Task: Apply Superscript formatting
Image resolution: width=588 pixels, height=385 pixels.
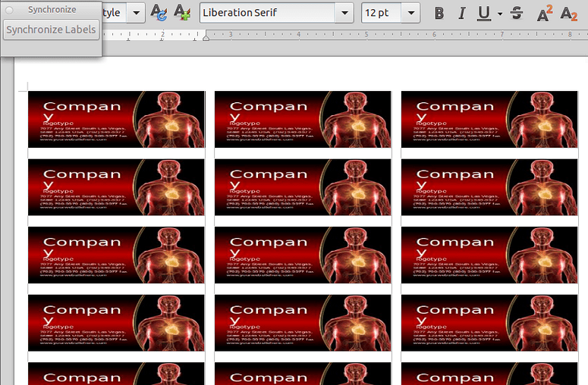Action: 545,13
